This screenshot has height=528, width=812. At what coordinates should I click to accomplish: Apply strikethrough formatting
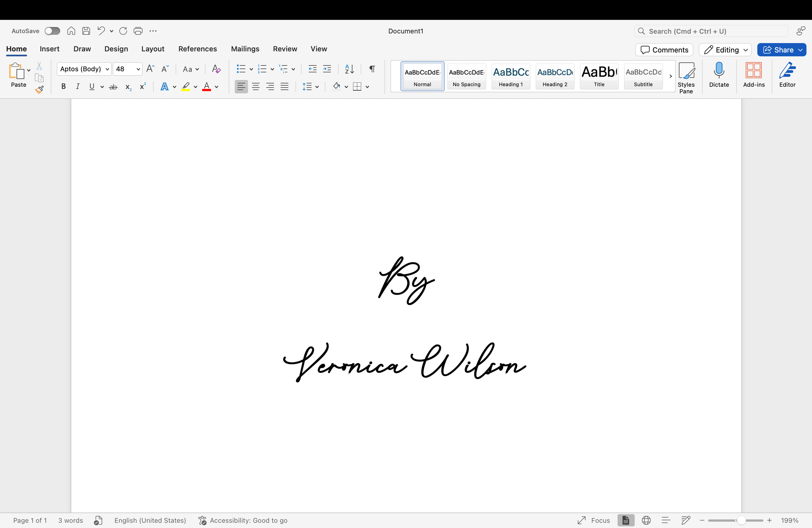tap(113, 87)
